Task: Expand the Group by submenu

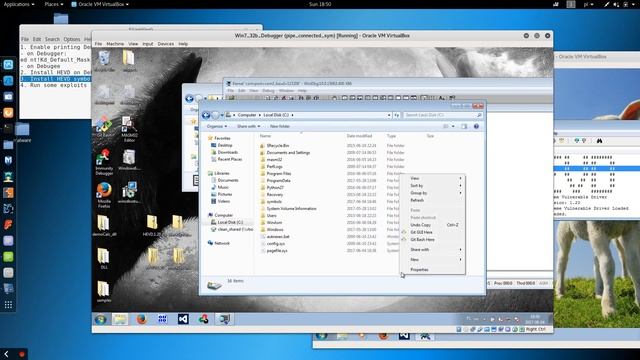Action: [433, 193]
